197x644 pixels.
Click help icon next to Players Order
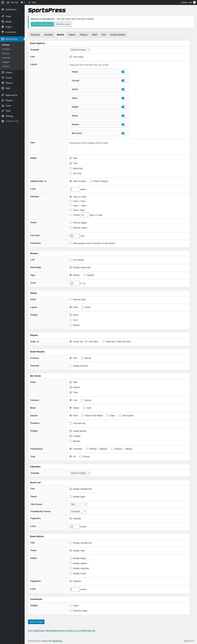tap(38, 342)
